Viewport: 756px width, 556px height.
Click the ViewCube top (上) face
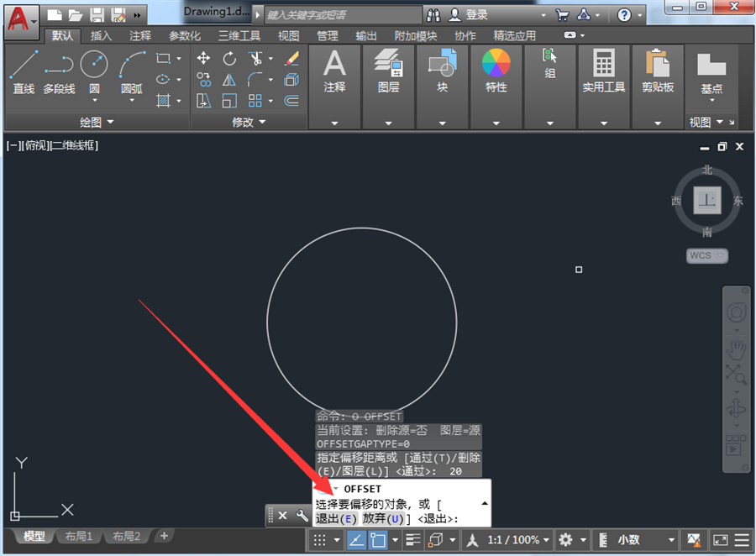706,200
